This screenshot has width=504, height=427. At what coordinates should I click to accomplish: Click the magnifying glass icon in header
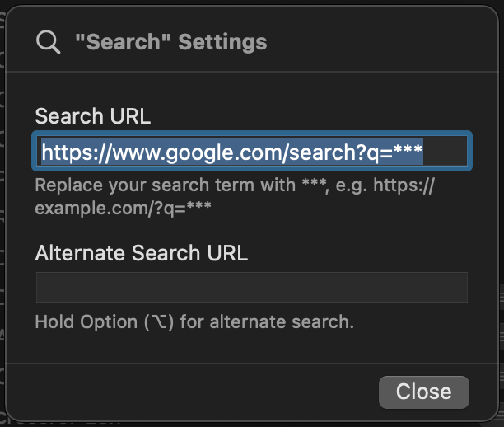coord(48,42)
